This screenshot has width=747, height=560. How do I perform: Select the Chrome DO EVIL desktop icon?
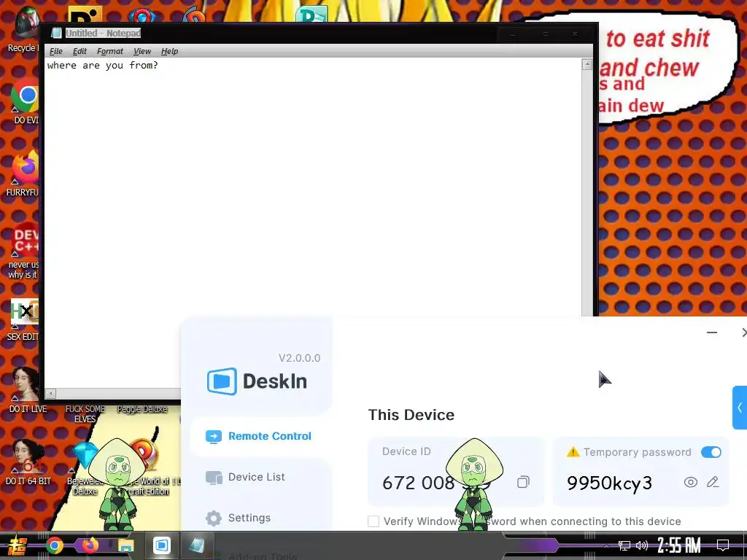25,101
